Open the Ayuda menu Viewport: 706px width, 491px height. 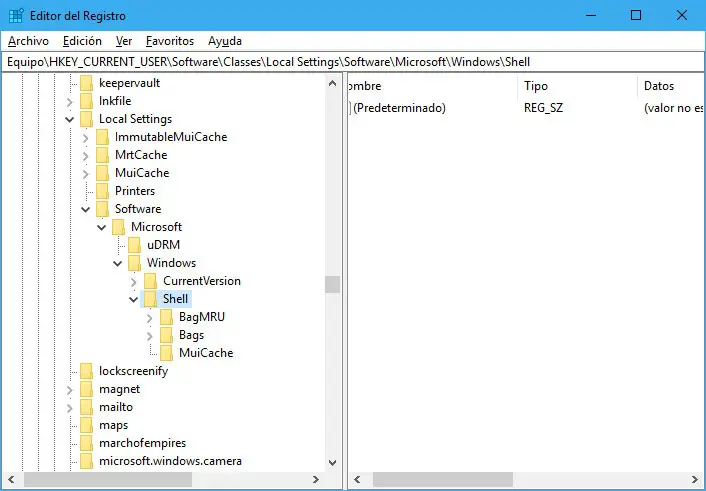(225, 41)
